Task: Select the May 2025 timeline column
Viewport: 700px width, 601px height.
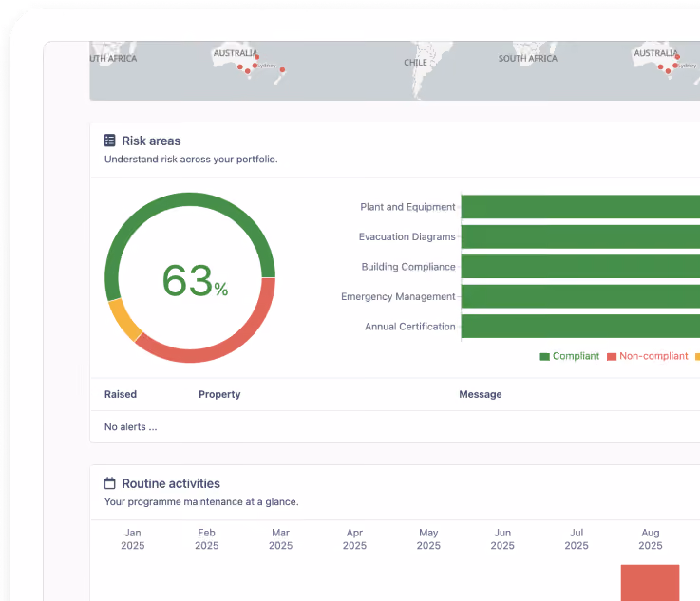Action: pos(428,539)
